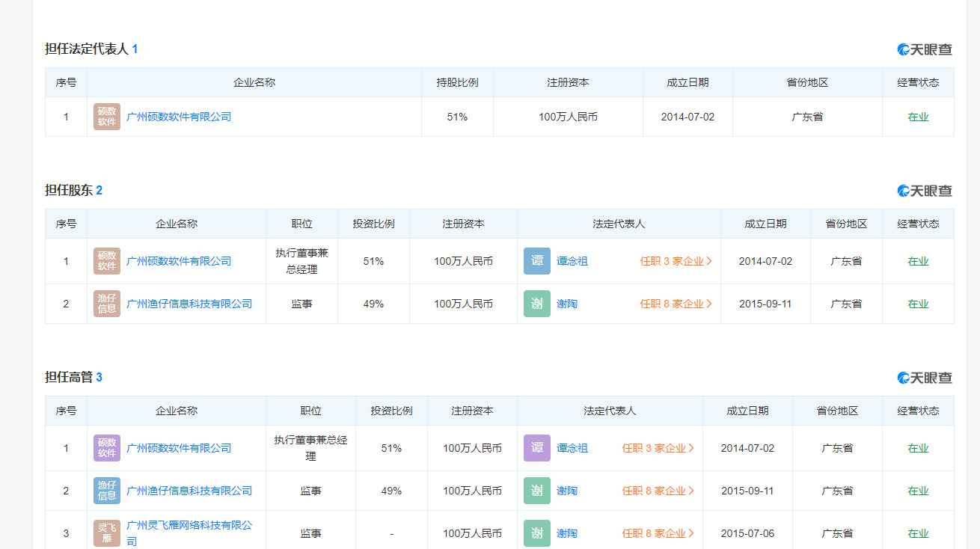980x549 pixels.
Task: Expand 任职 8 家企业 in the 担任股东 table
Action: point(676,304)
